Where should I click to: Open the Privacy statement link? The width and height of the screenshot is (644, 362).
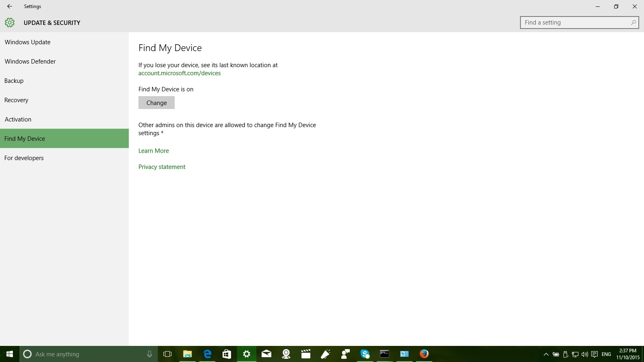(x=162, y=167)
